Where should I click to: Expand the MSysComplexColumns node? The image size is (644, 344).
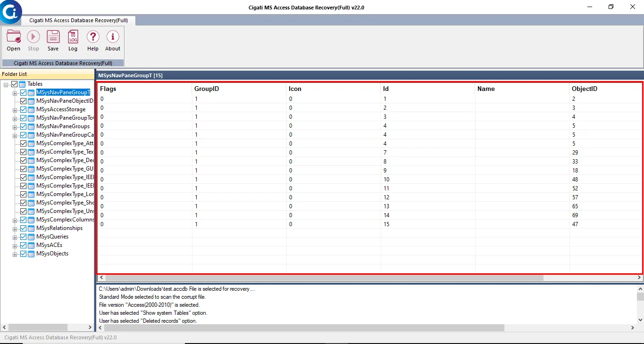15,220
